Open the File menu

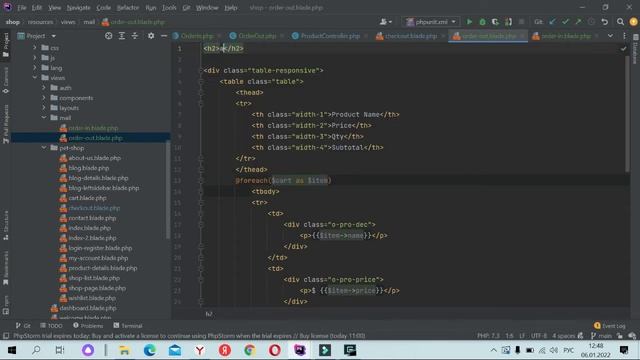(x=22, y=8)
